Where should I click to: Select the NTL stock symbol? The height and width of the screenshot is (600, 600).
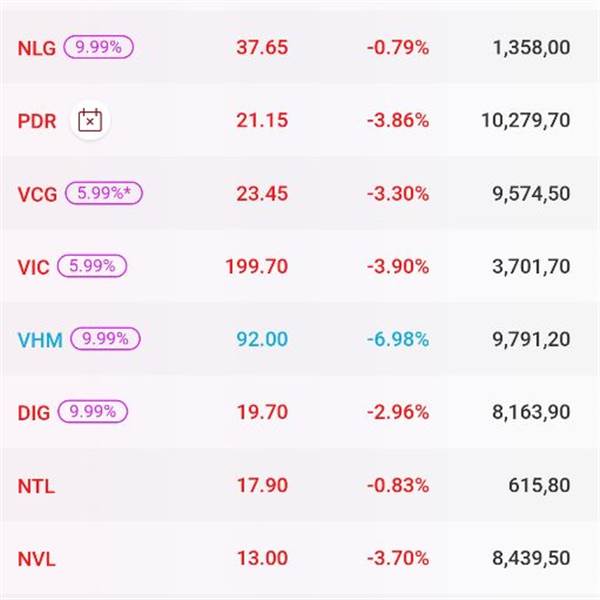[36, 487]
